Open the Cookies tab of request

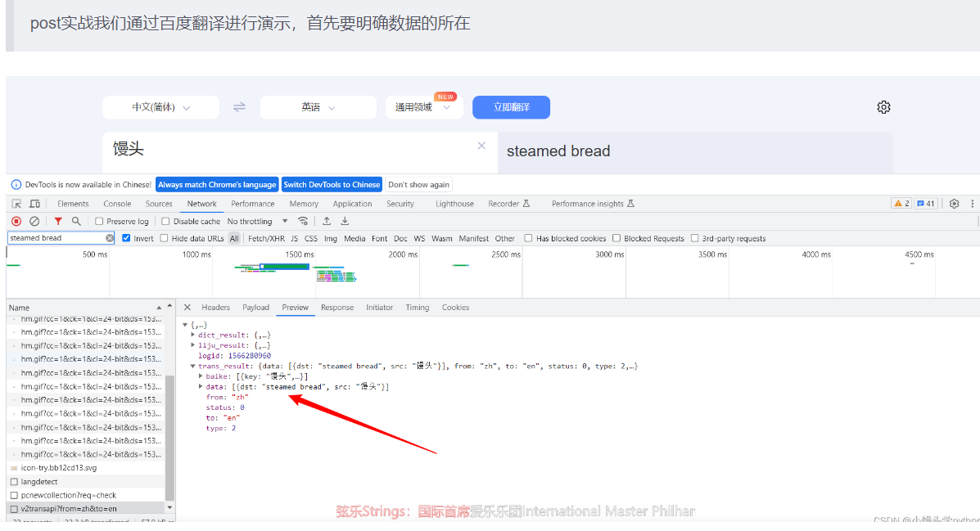click(456, 308)
